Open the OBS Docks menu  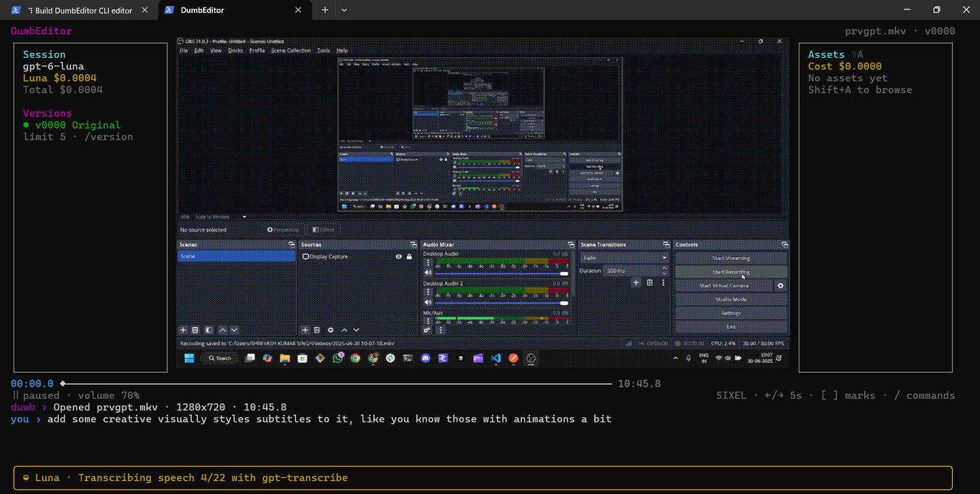point(235,50)
